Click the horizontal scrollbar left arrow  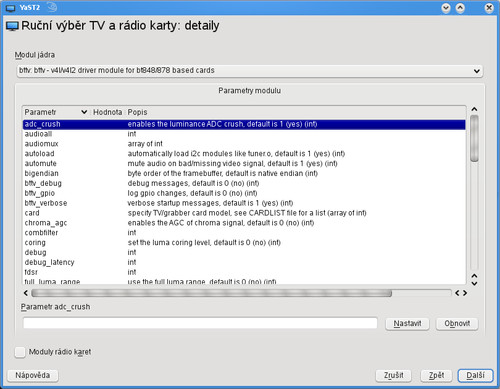point(26,293)
